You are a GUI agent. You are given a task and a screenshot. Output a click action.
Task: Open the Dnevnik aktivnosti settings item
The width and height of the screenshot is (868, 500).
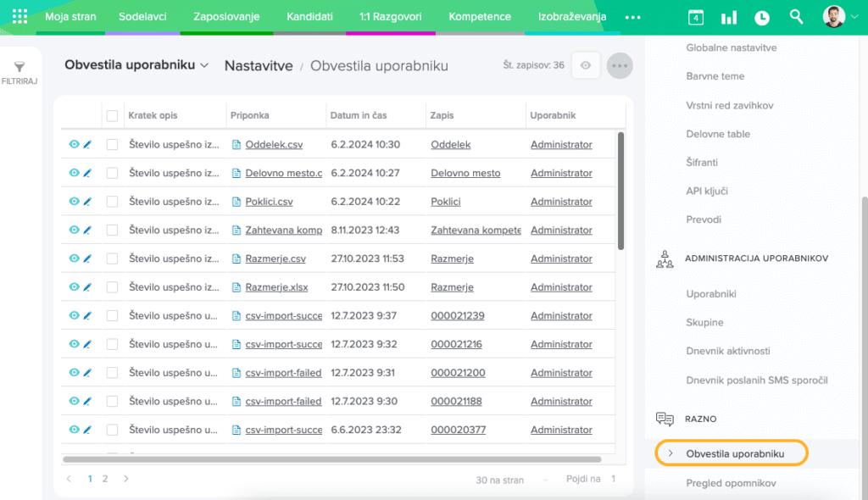coord(727,351)
